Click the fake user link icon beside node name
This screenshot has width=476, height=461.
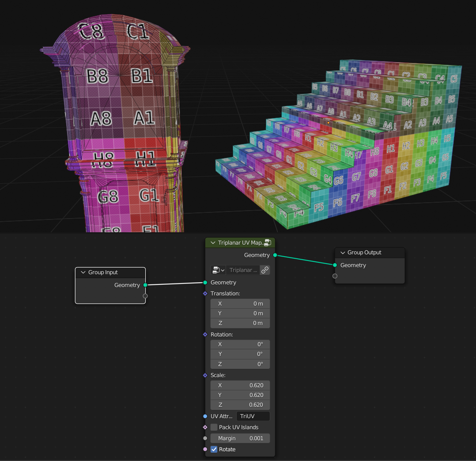point(264,270)
